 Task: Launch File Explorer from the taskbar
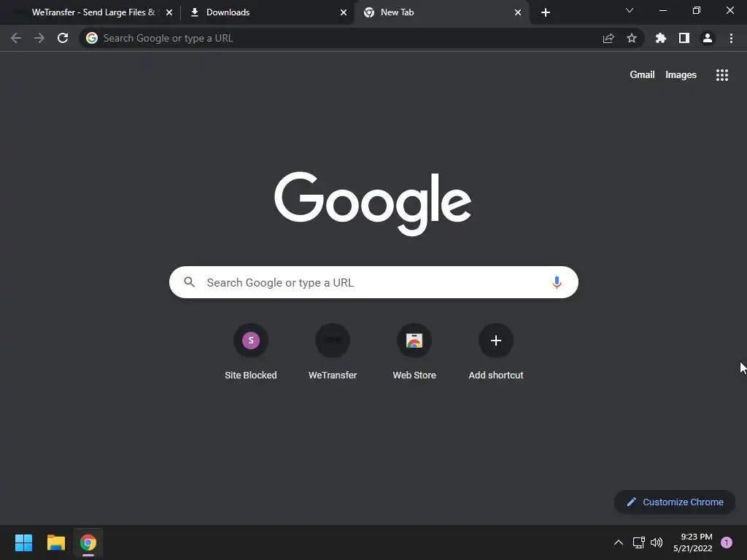(55, 542)
